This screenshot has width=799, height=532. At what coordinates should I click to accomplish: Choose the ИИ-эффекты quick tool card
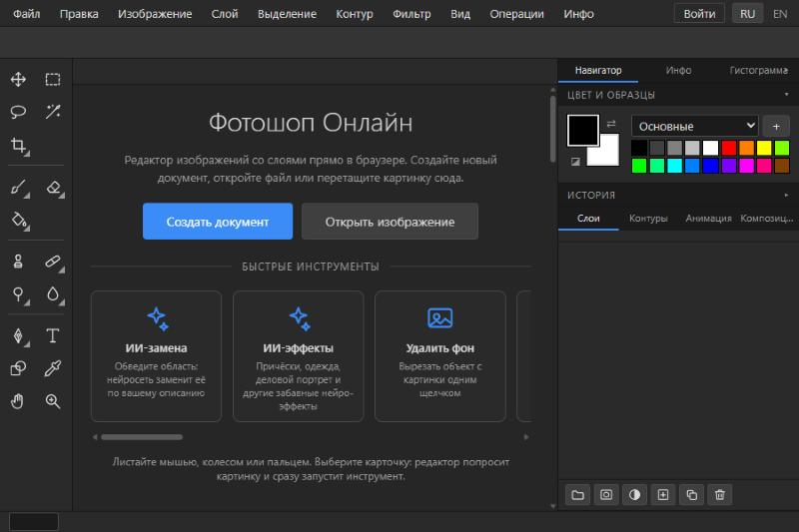(x=298, y=356)
